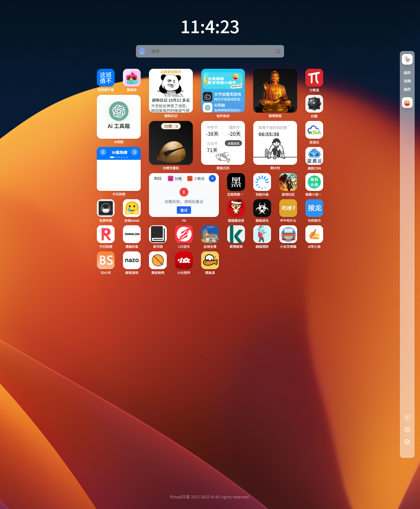Open sidebar settings gear icon

tap(407, 430)
